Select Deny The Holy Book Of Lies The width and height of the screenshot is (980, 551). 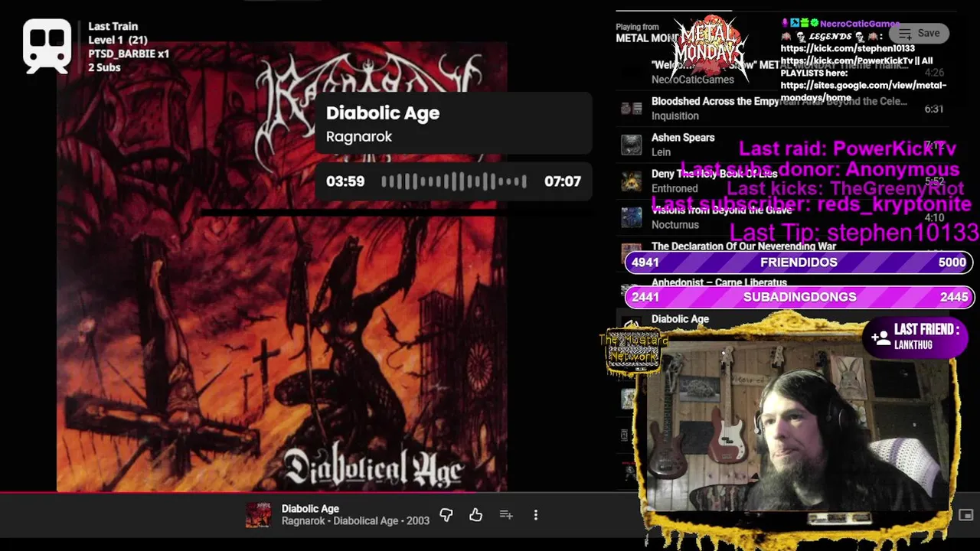714,174
